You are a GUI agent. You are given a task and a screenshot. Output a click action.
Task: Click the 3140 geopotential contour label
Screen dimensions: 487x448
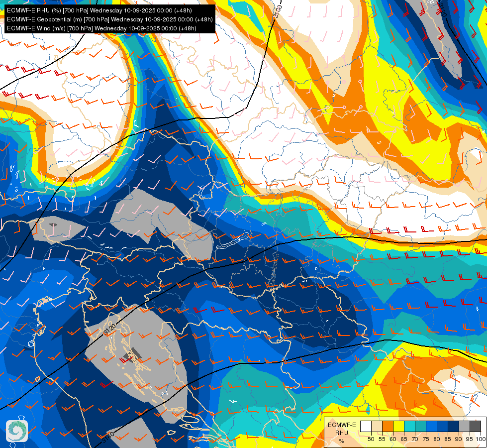pyautogui.click(x=108, y=437)
